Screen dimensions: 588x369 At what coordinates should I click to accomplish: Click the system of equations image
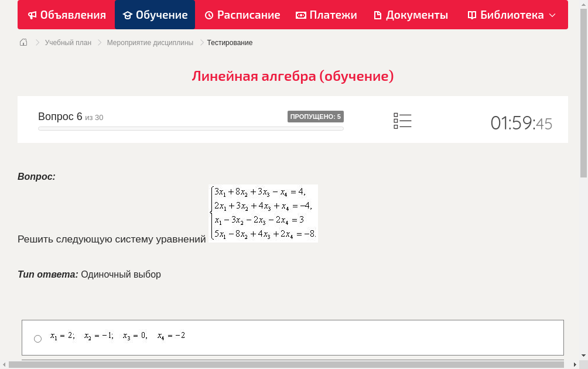coord(264,213)
